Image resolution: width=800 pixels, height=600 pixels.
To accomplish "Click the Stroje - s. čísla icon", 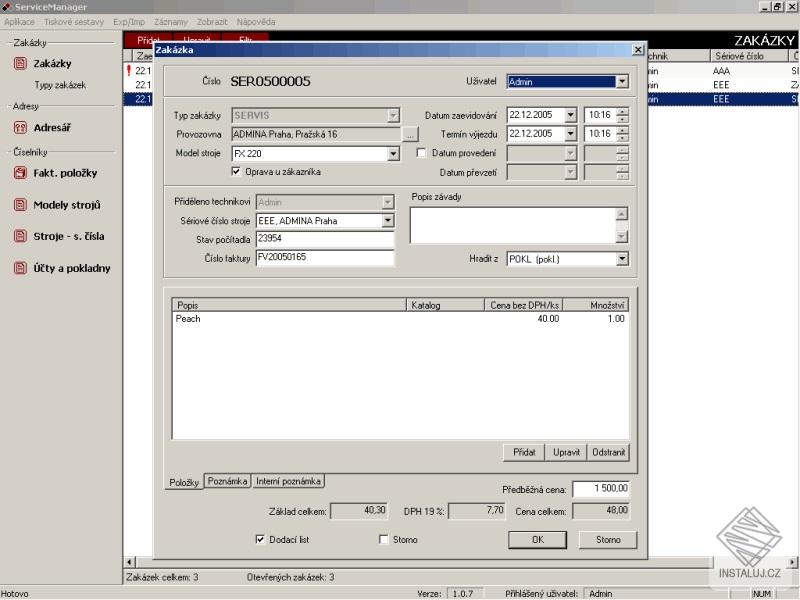I will point(20,236).
